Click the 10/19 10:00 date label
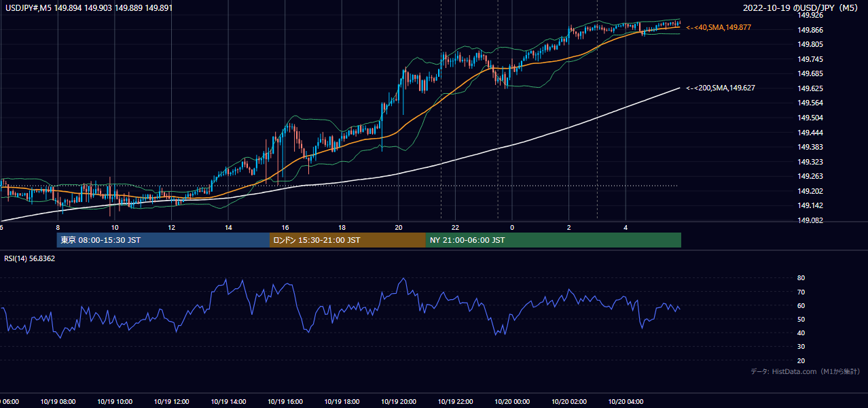Screen dimensions: 868x408 click(x=115, y=402)
